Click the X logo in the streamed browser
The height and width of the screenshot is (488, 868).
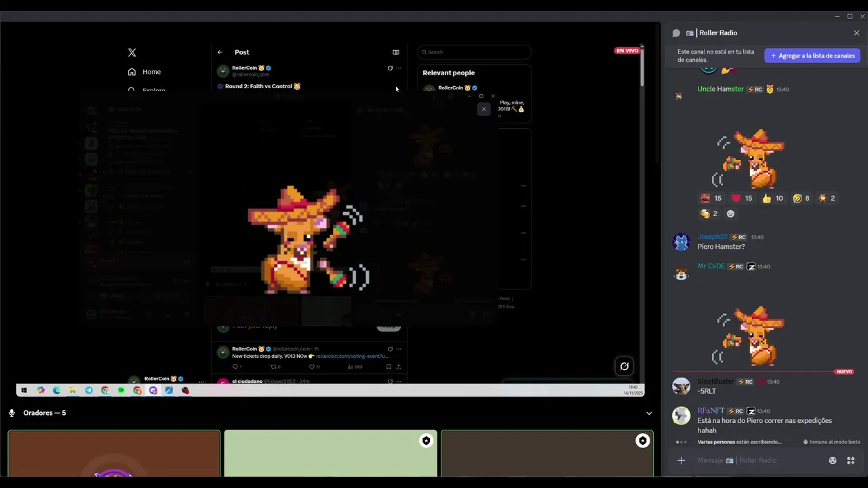[132, 52]
